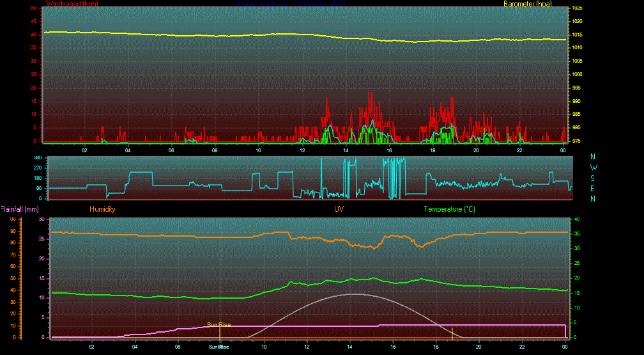Click the S compass direction letter
The width and height of the screenshot is (644, 355).
(593, 178)
